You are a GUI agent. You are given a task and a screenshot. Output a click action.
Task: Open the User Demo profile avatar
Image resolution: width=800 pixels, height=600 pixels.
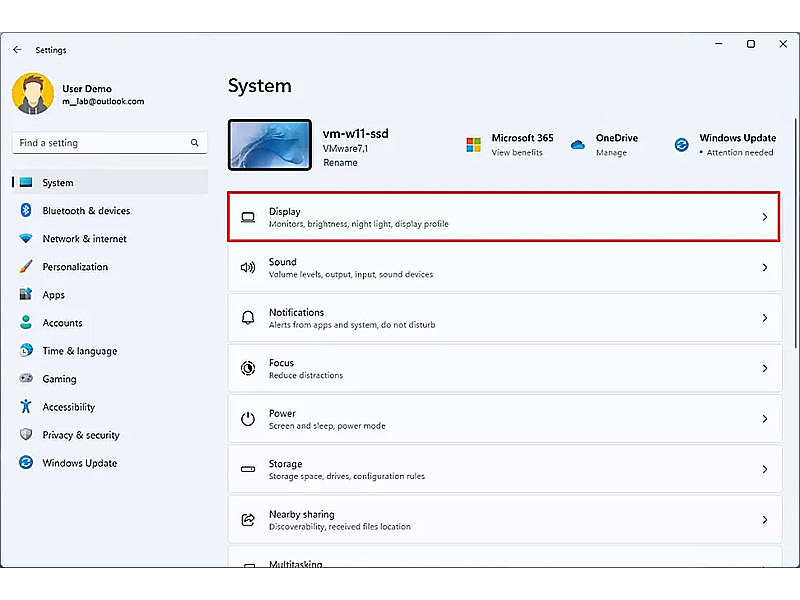(x=33, y=93)
